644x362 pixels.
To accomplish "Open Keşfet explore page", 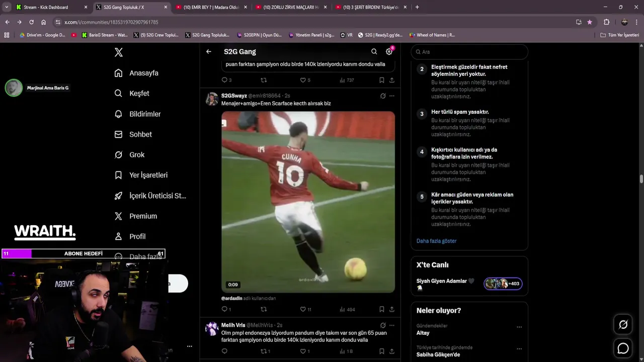I will (132, 94).
